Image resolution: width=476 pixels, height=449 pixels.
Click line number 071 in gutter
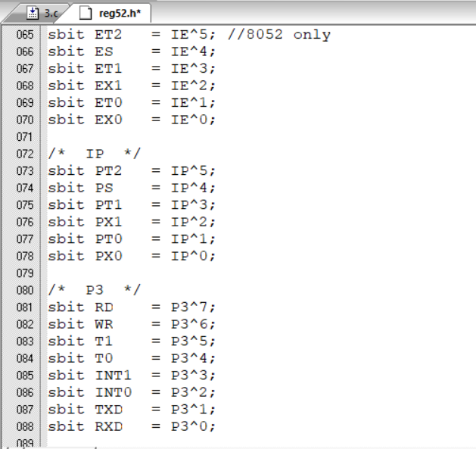24,137
